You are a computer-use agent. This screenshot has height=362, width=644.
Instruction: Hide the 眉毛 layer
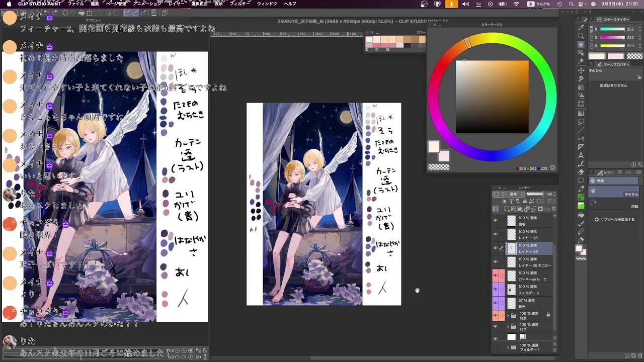tap(495, 220)
